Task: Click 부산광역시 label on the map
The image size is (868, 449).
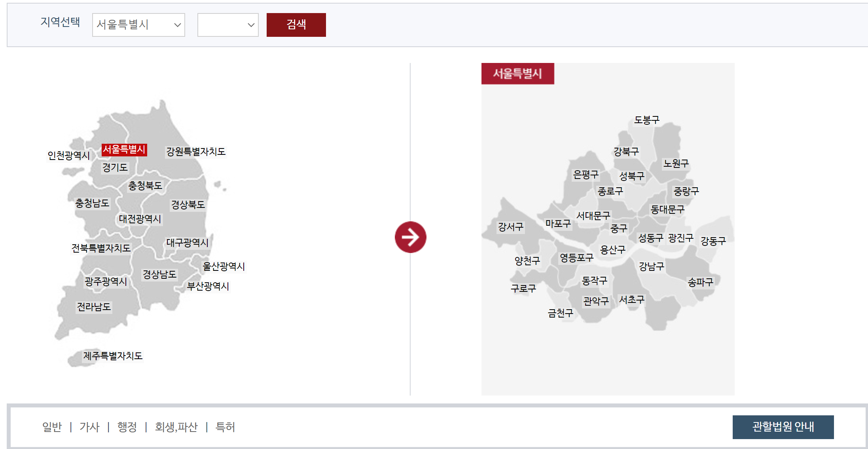Action: (x=208, y=286)
